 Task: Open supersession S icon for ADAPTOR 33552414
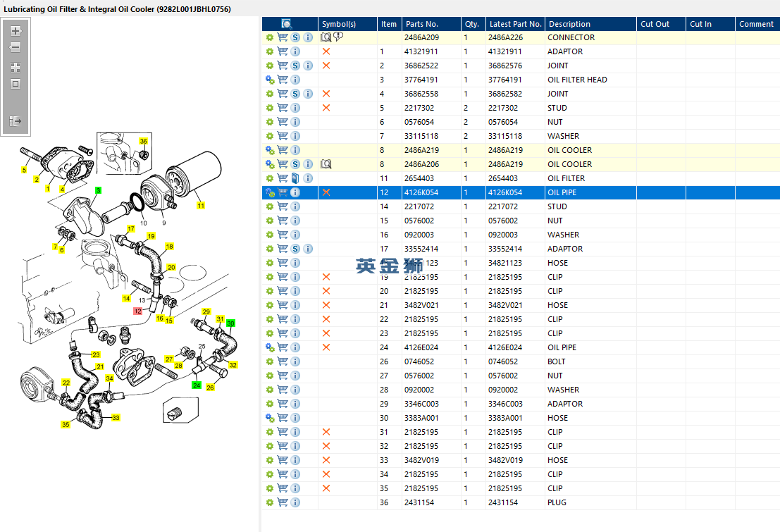pyautogui.click(x=295, y=249)
